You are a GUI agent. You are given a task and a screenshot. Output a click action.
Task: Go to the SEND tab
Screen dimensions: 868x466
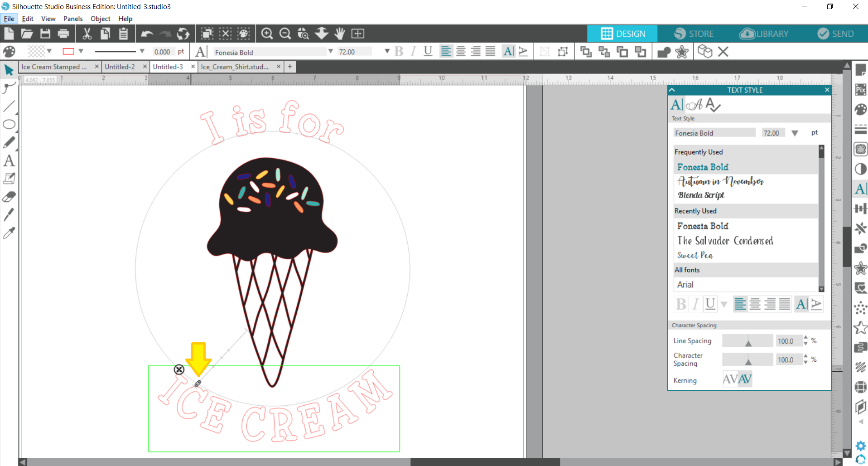click(835, 34)
